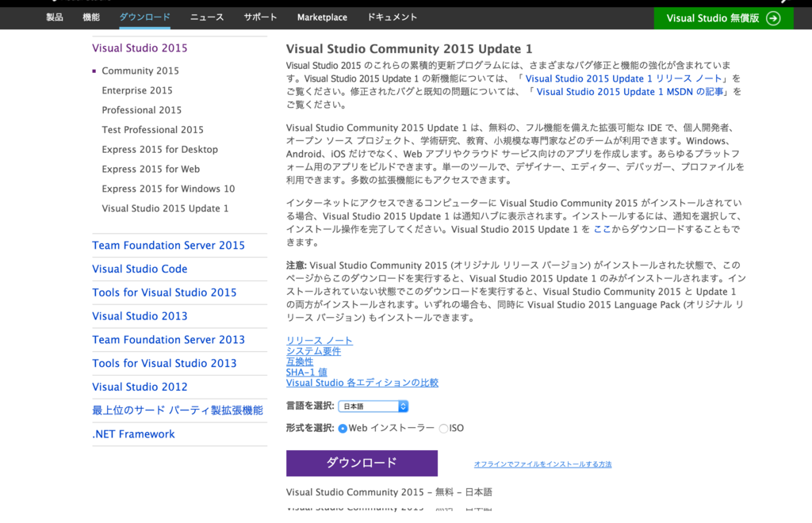Select Test Professional 2015 in sidebar
Screen dimensions: 812x523
pyautogui.click(x=153, y=130)
